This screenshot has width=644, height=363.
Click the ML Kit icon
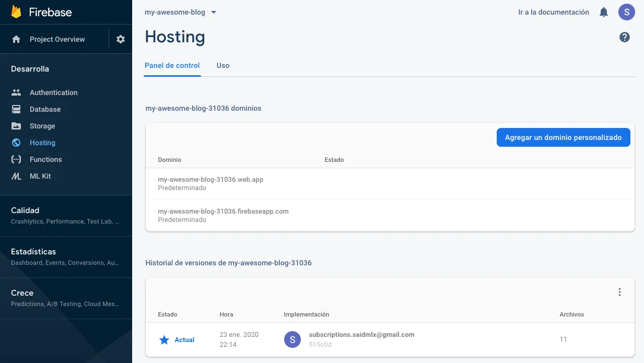click(x=16, y=176)
